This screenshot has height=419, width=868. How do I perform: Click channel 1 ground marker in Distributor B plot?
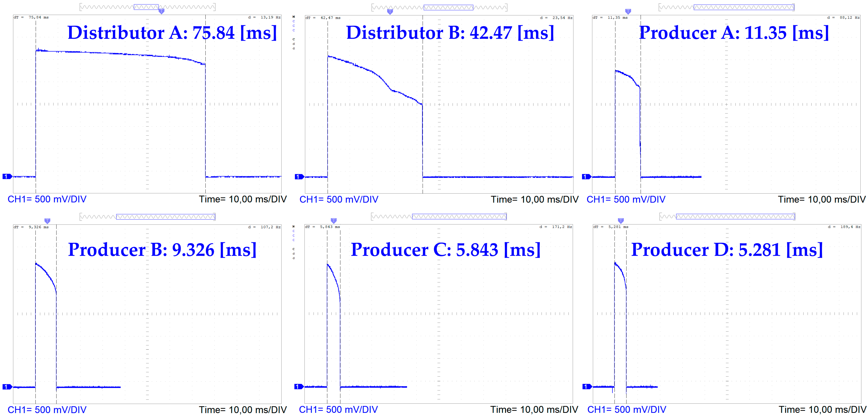click(299, 177)
